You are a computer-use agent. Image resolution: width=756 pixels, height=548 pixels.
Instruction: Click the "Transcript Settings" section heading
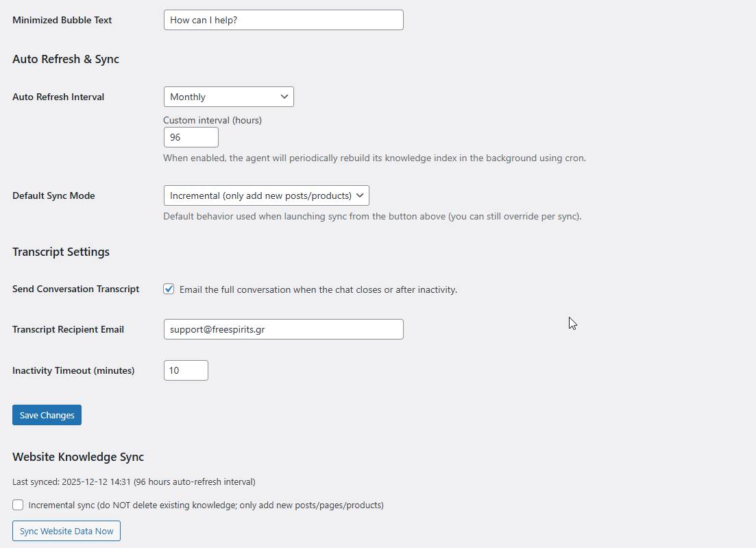tap(61, 252)
